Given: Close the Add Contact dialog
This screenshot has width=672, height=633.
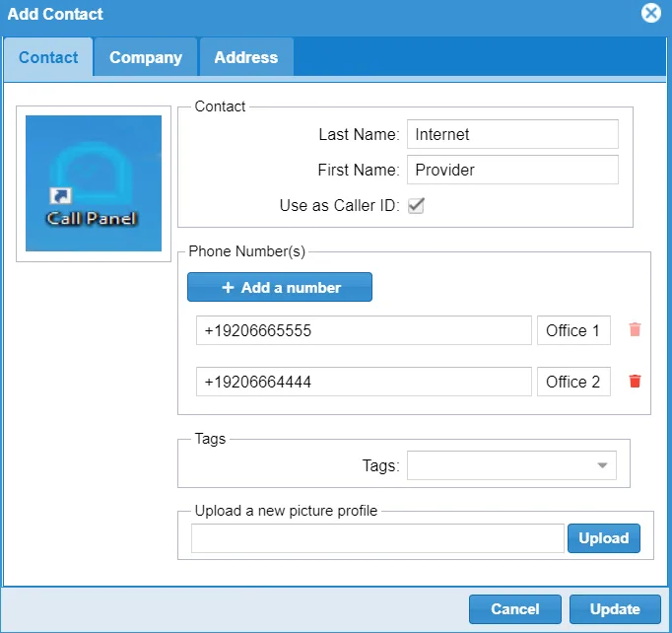Looking at the screenshot, I should 651,13.
